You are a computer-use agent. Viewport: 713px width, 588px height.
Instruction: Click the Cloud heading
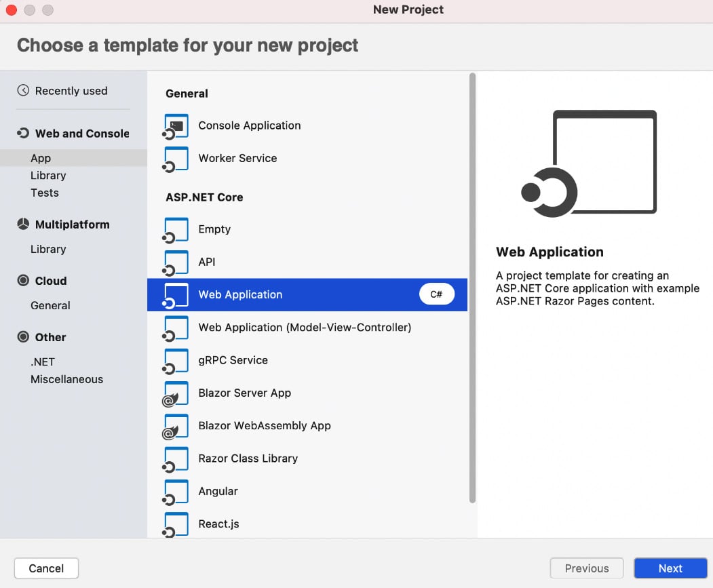click(x=51, y=281)
